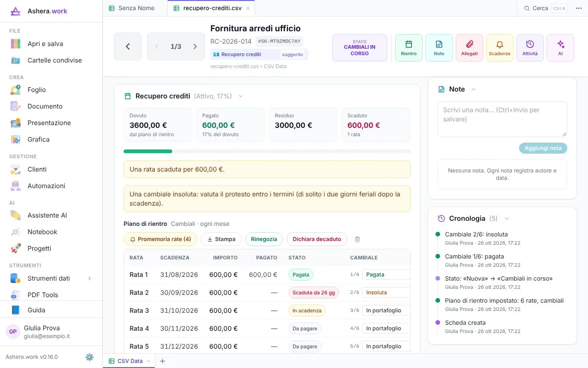588x368 pixels.
Task: Go to next record arrow
Action: tap(195, 46)
